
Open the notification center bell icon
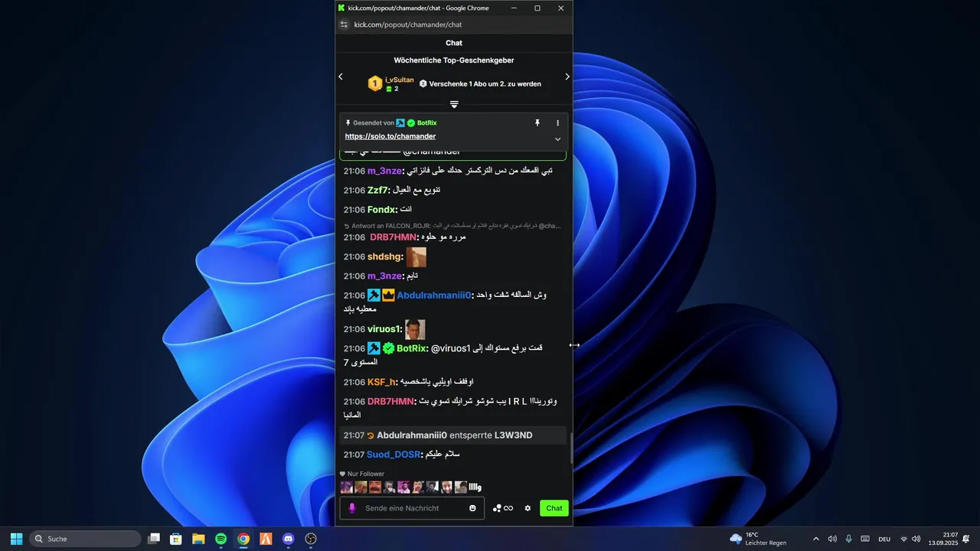(x=966, y=539)
